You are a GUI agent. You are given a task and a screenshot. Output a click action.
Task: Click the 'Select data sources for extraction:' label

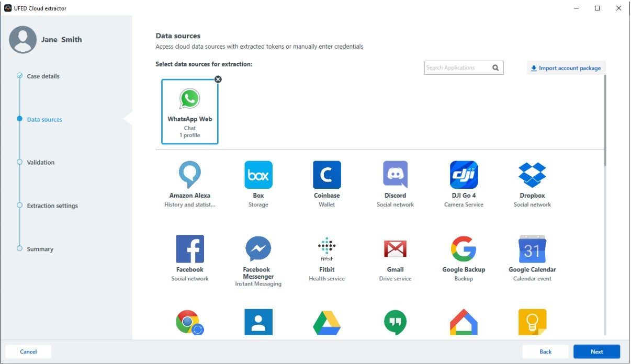coord(204,64)
